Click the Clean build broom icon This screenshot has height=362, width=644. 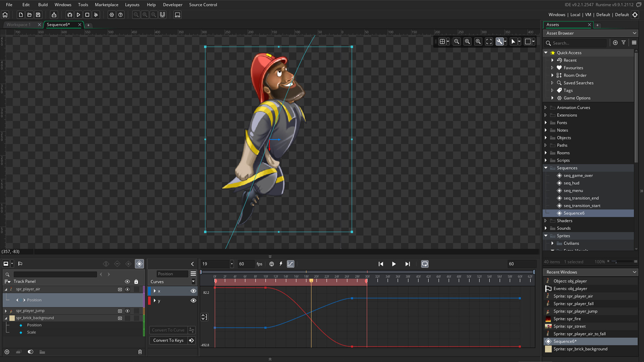96,15
